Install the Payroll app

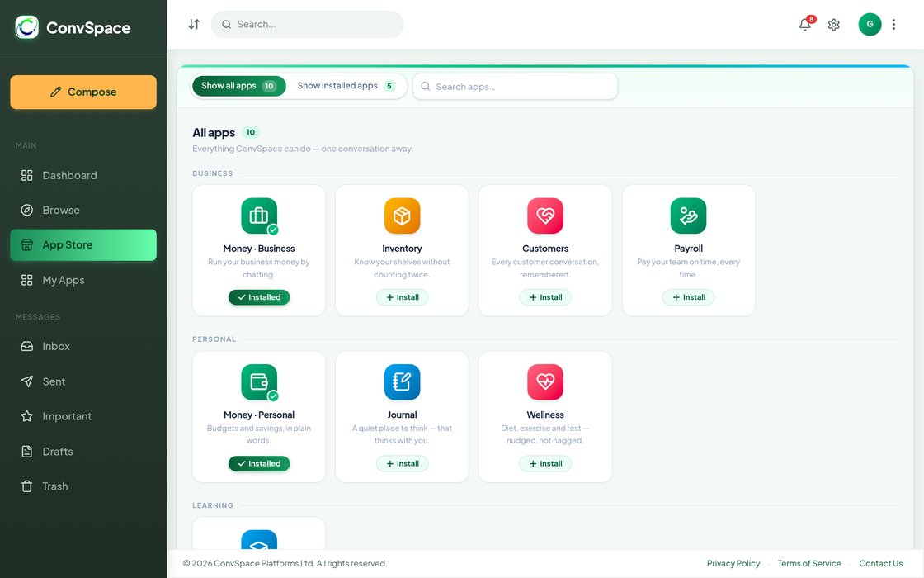click(x=688, y=297)
